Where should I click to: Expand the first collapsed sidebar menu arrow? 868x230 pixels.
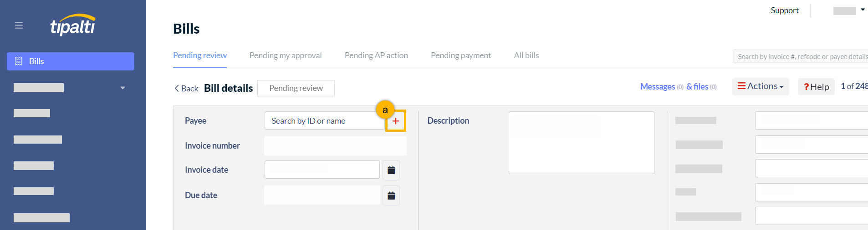(123, 88)
